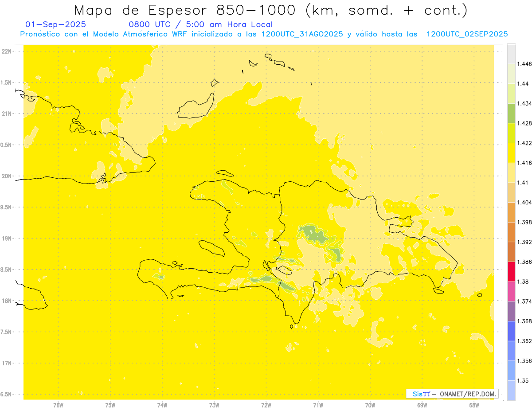532x411 pixels.
Task: Click the longitude label 70W
Action: coord(370,405)
